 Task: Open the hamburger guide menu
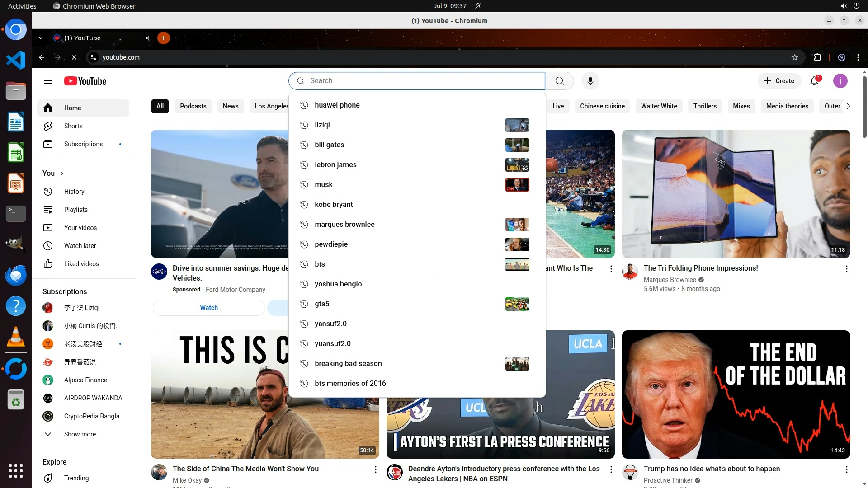(x=48, y=81)
